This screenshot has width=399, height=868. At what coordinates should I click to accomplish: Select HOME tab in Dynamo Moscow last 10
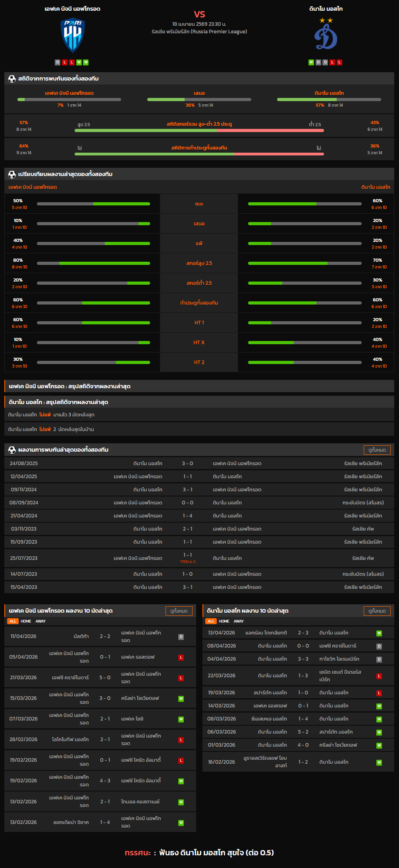(224, 621)
